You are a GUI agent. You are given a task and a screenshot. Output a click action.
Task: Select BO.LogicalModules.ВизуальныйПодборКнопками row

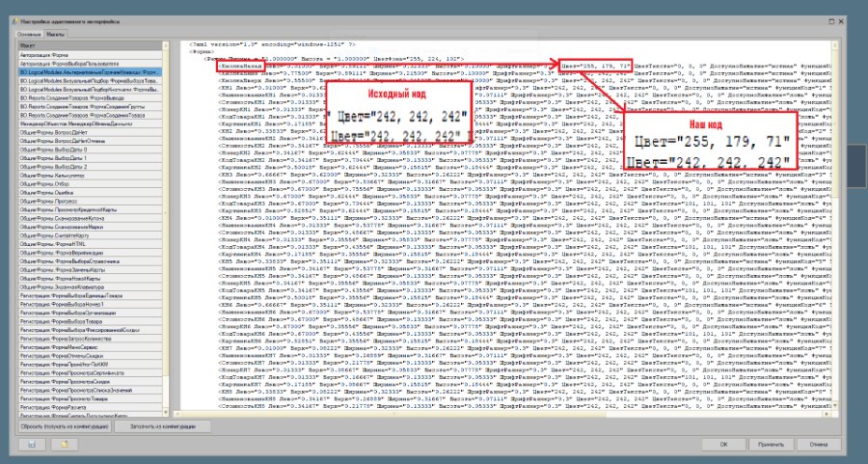(91, 89)
